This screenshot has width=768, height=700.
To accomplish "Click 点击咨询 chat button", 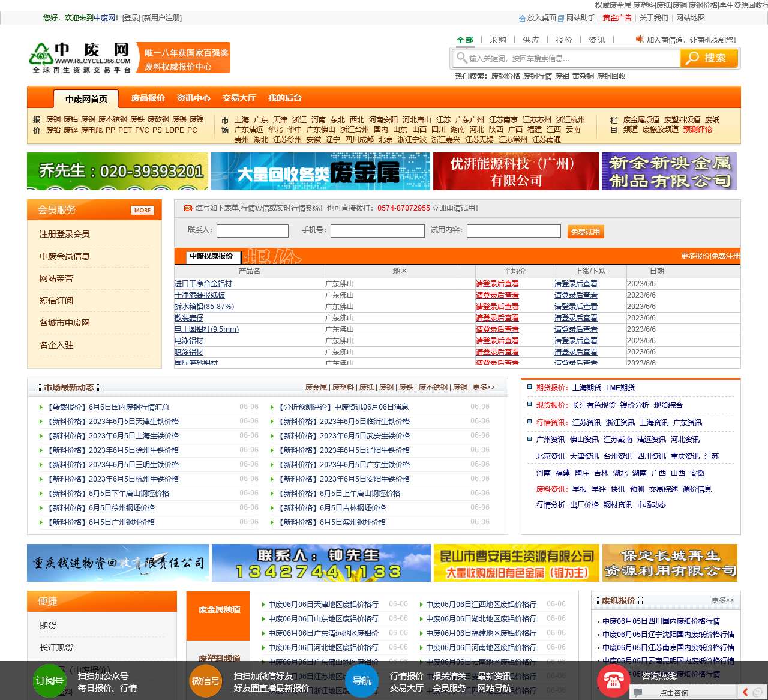I will point(674,693).
